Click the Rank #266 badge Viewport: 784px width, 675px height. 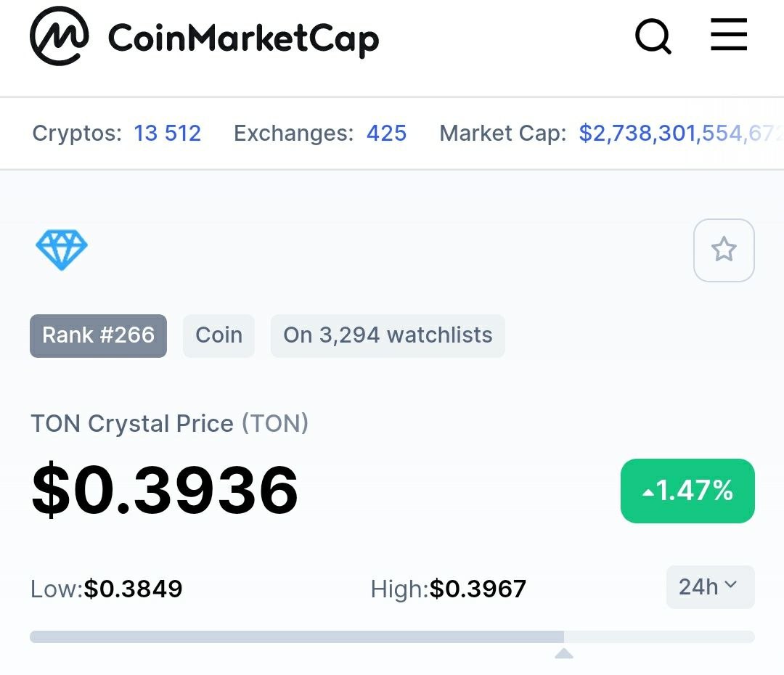99,335
